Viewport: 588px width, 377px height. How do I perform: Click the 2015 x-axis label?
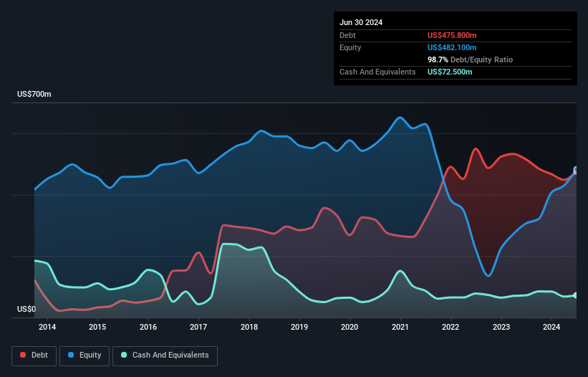[x=97, y=327]
